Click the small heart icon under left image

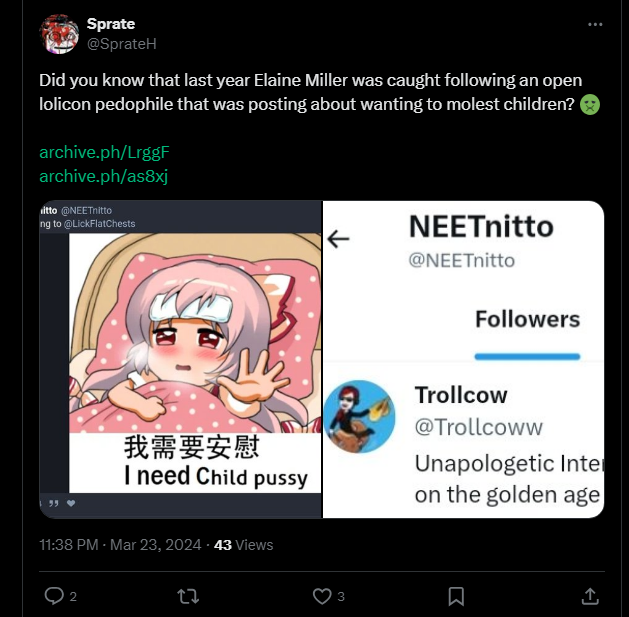[71, 503]
